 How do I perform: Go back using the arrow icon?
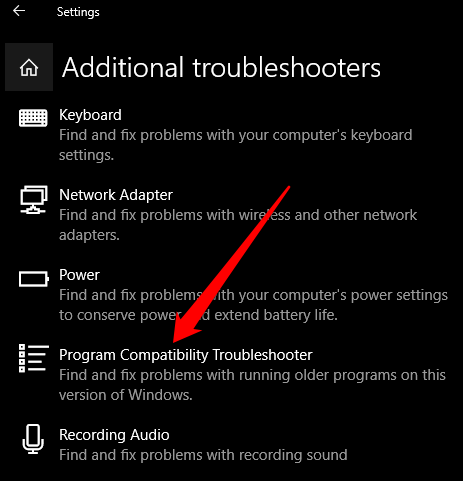(19, 11)
